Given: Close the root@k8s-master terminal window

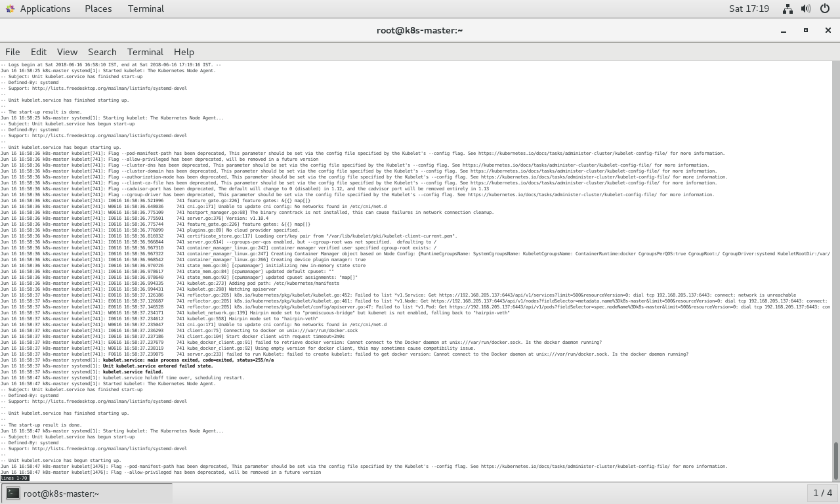Looking at the screenshot, I should click(828, 30).
